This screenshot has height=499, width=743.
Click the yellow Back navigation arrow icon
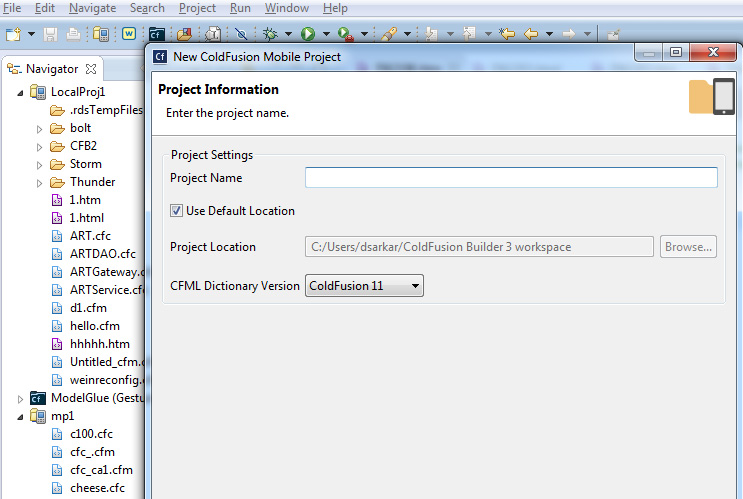click(531, 34)
